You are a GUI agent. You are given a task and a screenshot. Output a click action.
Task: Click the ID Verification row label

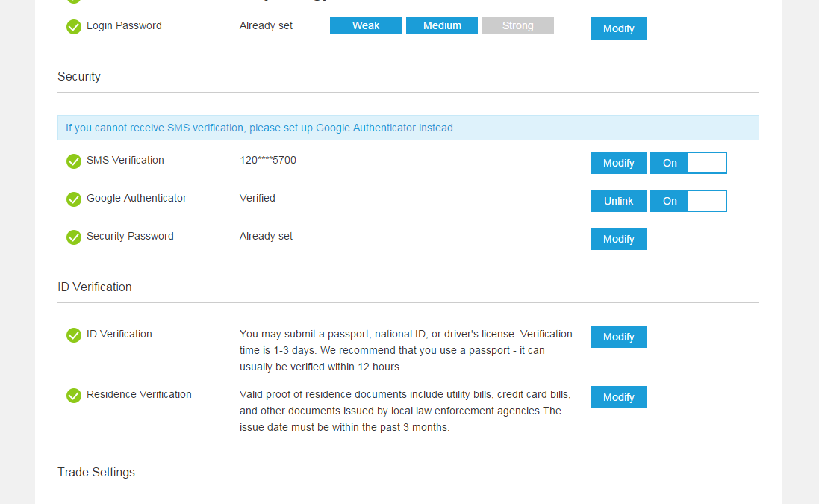point(119,335)
